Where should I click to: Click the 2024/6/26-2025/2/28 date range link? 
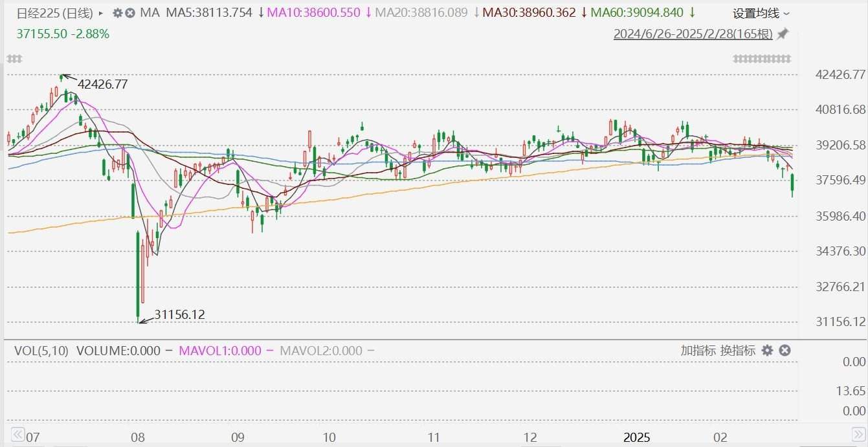(693, 34)
